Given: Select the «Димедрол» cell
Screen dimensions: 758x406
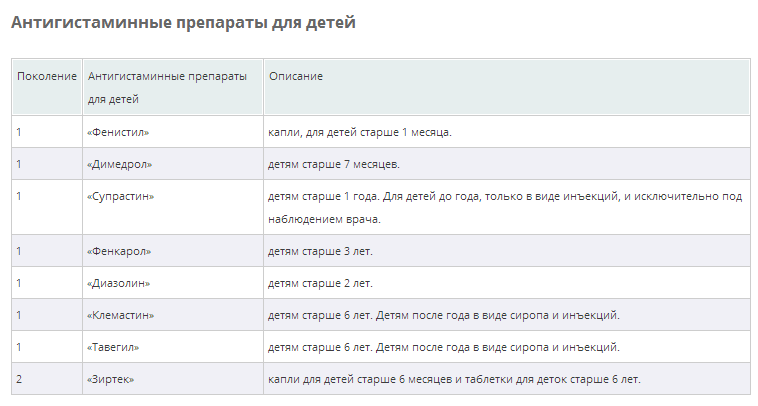Looking at the screenshot, I should coord(120,164).
